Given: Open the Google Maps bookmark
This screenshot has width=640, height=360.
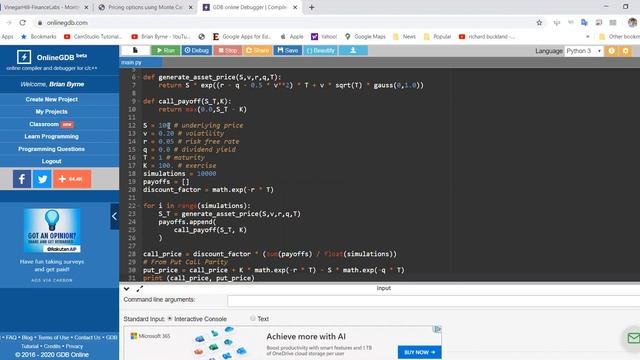Looking at the screenshot, I should 365,37.
